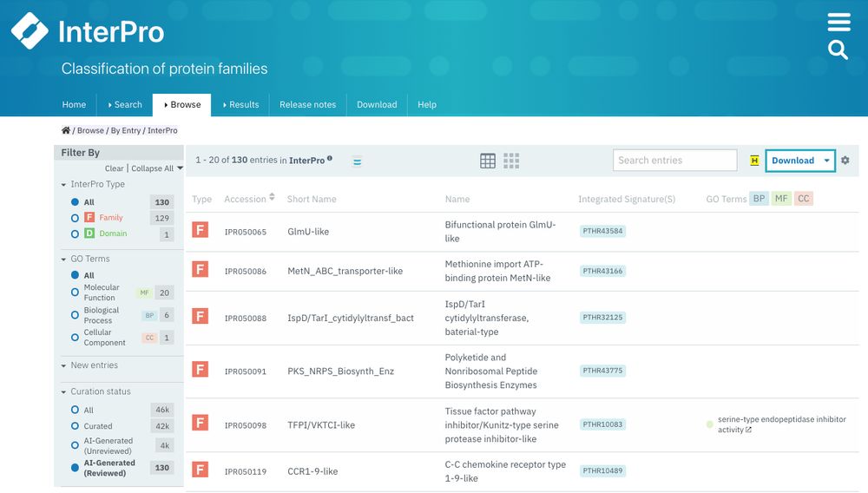The image size is (868, 493).
Task: Go to home via breadcrumb house icon
Action: tap(66, 130)
